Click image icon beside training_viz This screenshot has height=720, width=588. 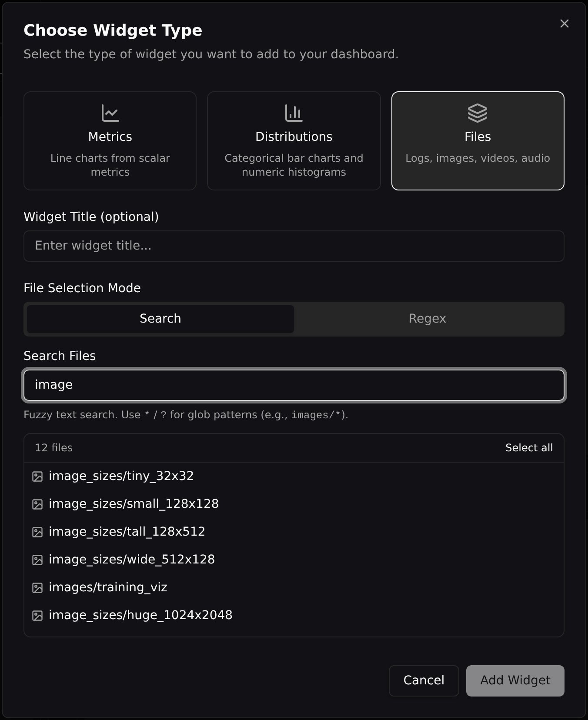37,588
